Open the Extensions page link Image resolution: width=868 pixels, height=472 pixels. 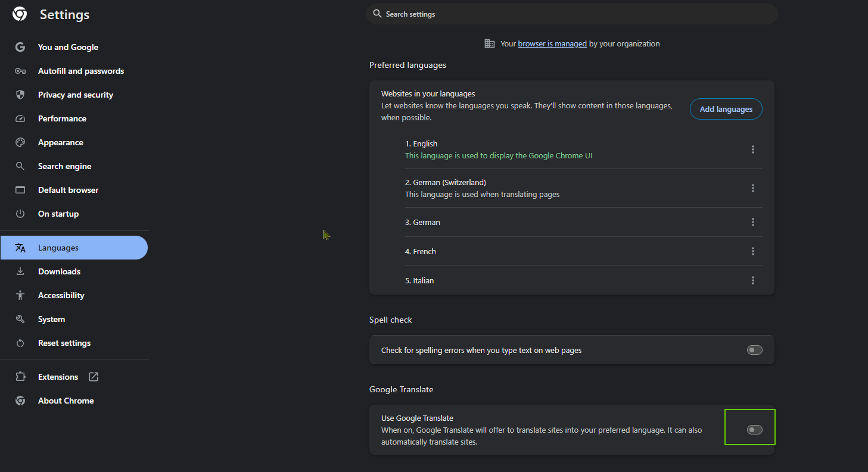(74, 377)
